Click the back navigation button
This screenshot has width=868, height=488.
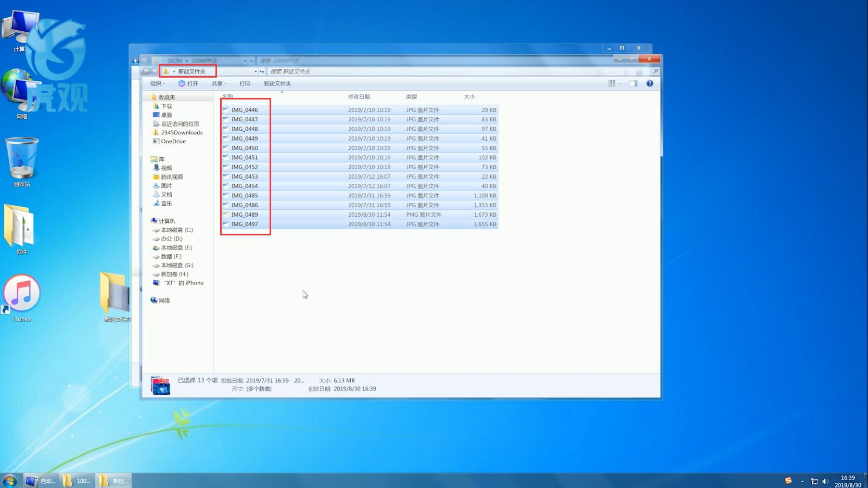point(146,71)
